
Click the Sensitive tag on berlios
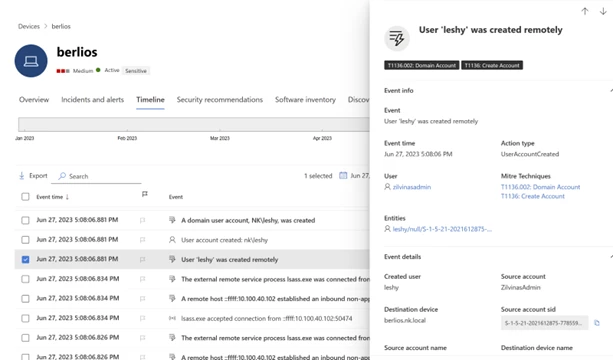136,71
